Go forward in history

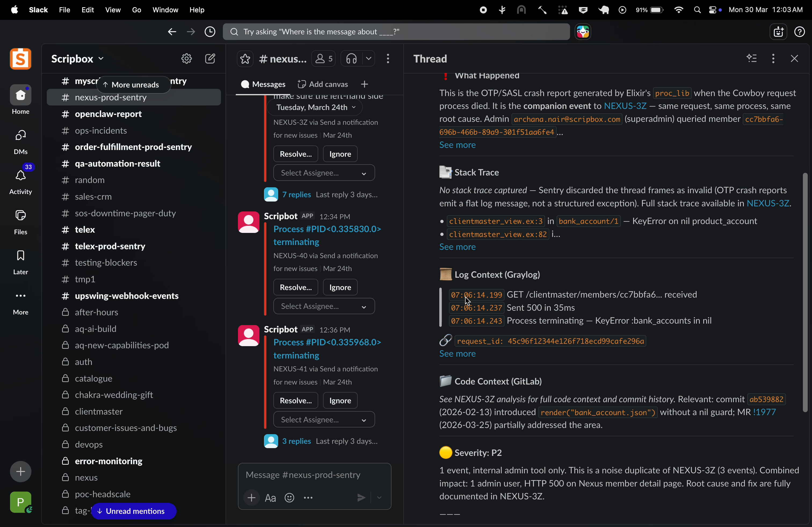pyautogui.click(x=190, y=32)
